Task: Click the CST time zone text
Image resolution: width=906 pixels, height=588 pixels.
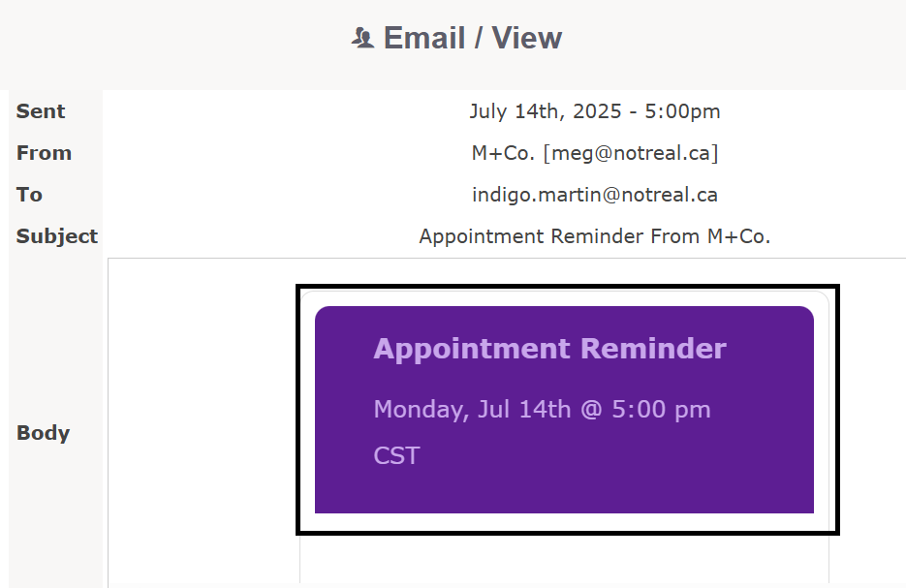Action: [396, 455]
